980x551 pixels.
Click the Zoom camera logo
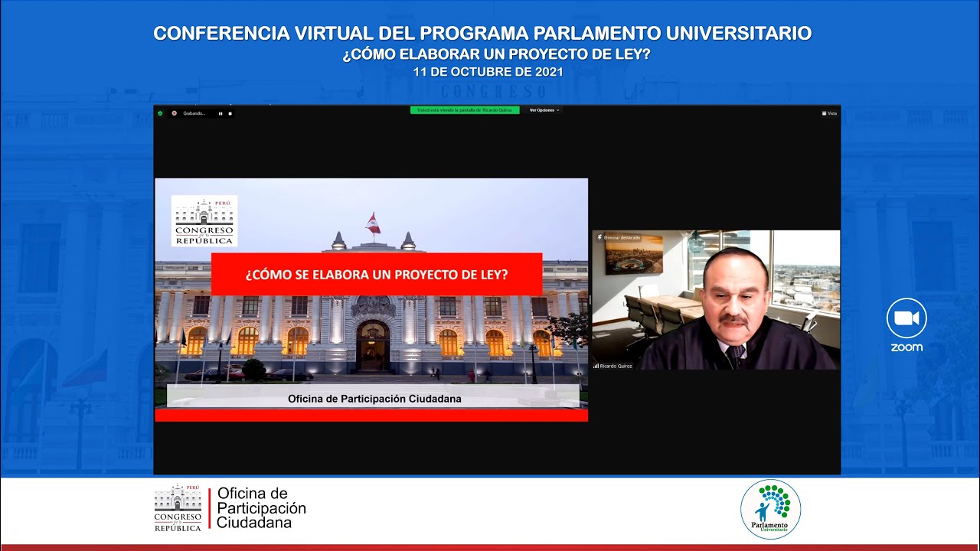pos(906,318)
